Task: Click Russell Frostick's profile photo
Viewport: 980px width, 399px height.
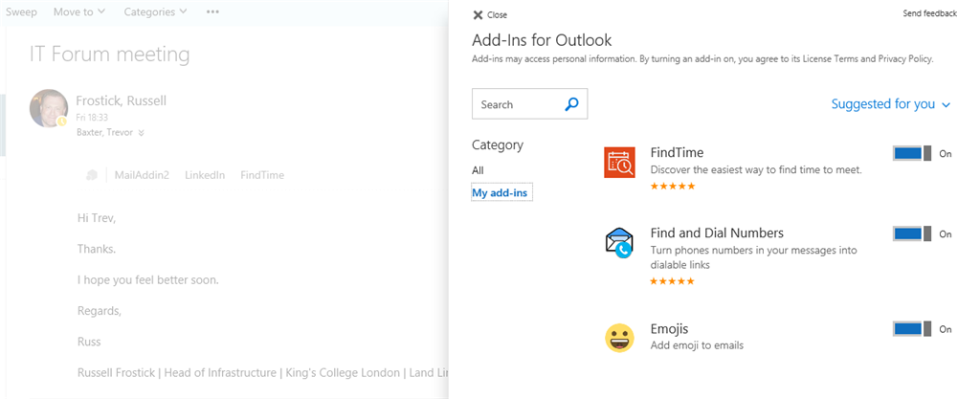Action: pos(49,108)
